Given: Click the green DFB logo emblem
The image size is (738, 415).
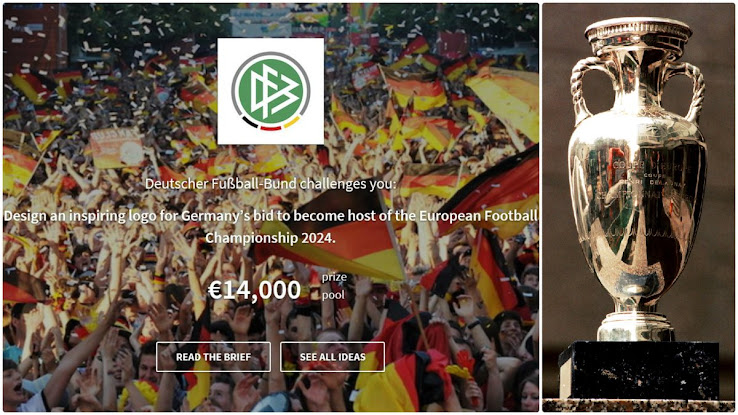Looking at the screenshot, I should pyautogui.click(x=271, y=91).
